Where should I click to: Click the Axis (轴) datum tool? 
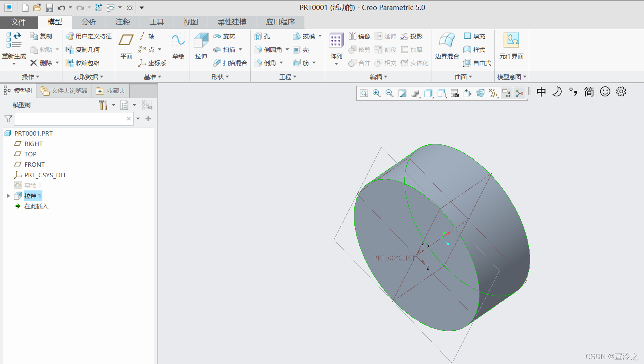click(147, 36)
